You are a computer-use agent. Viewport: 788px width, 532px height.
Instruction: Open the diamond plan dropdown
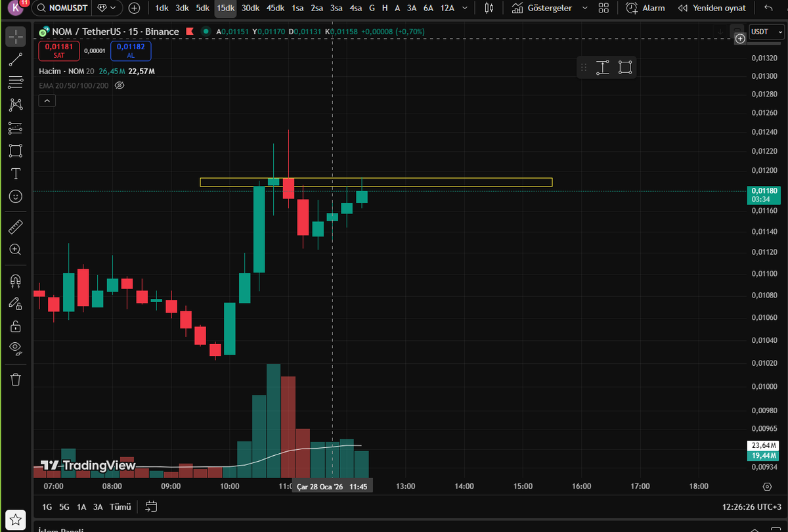click(x=108, y=8)
